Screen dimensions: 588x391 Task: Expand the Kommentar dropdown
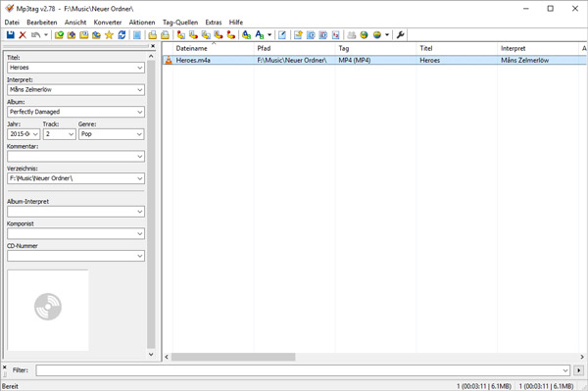139,157
